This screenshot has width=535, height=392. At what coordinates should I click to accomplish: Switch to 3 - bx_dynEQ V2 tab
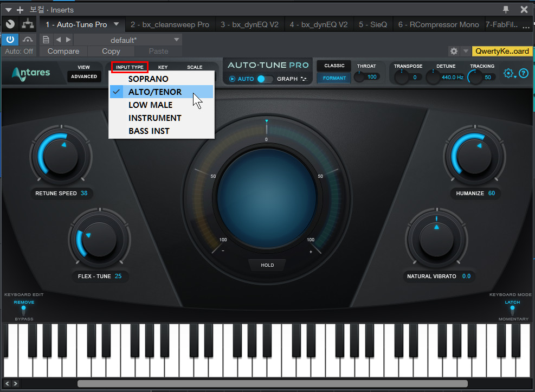pos(249,24)
